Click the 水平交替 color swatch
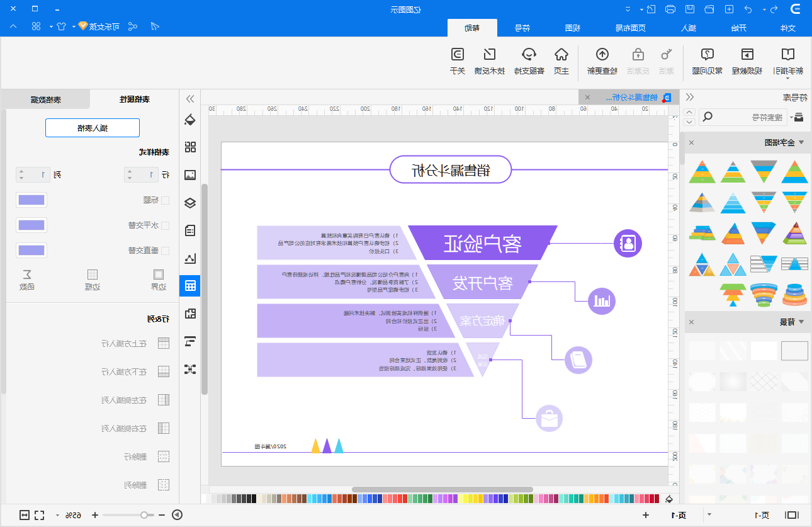 pos(31,225)
